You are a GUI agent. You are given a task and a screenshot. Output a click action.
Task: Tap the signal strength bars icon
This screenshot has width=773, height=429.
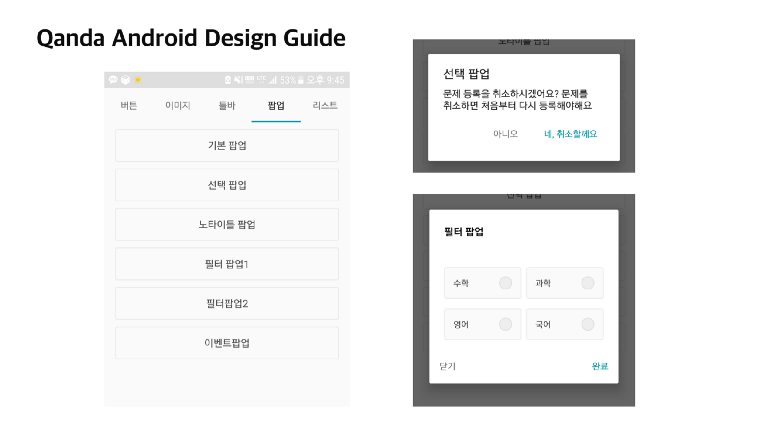[272, 80]
